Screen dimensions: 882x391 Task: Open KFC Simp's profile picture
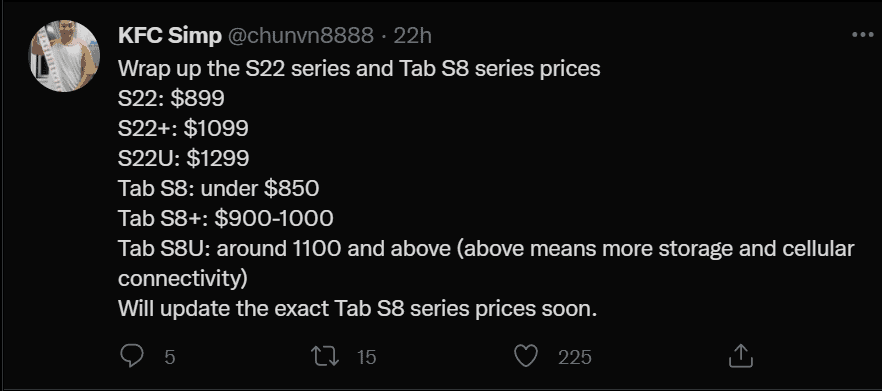[x=64, y=56]
